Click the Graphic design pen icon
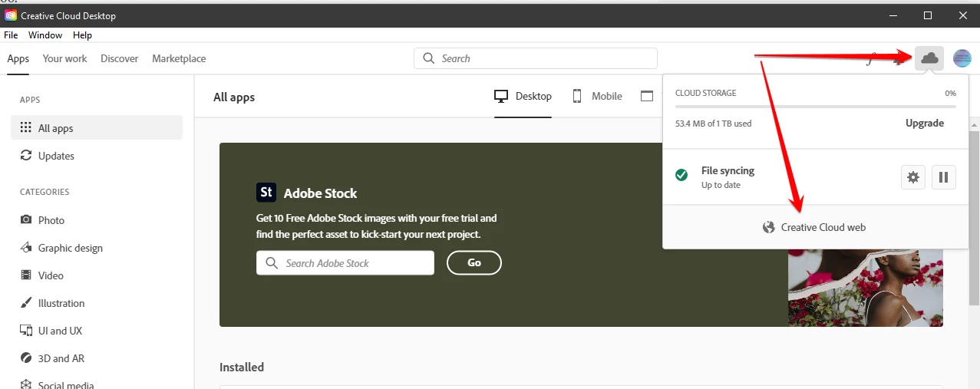 [x=26, y=248]
